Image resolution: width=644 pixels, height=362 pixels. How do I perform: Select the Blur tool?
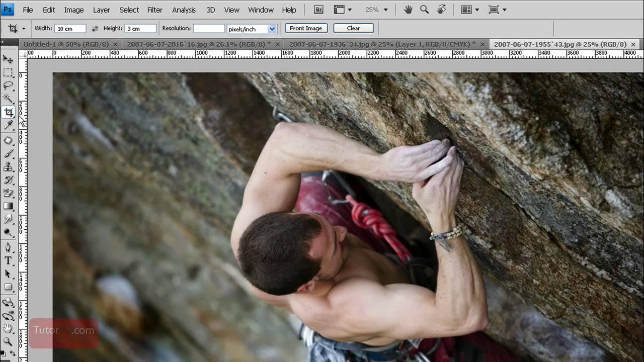click(x=8, y=219)
